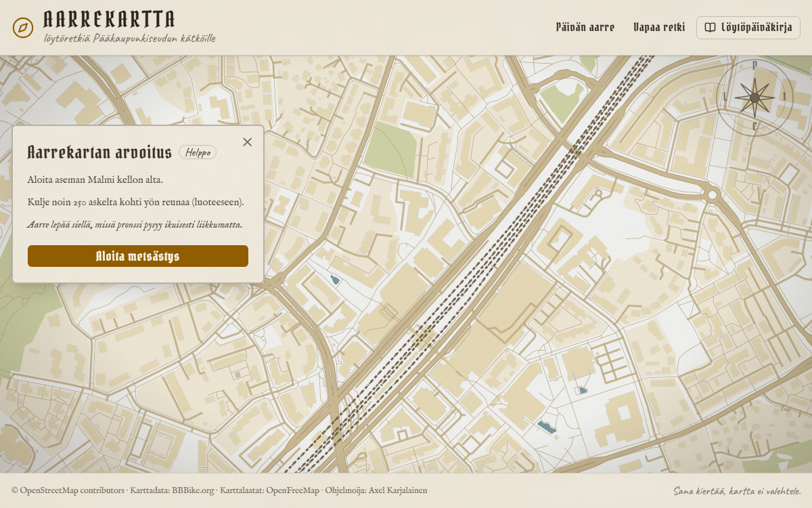Open Löytöpäiväkirja logbook
Screen dimensions: 812x508
(748, 28)
